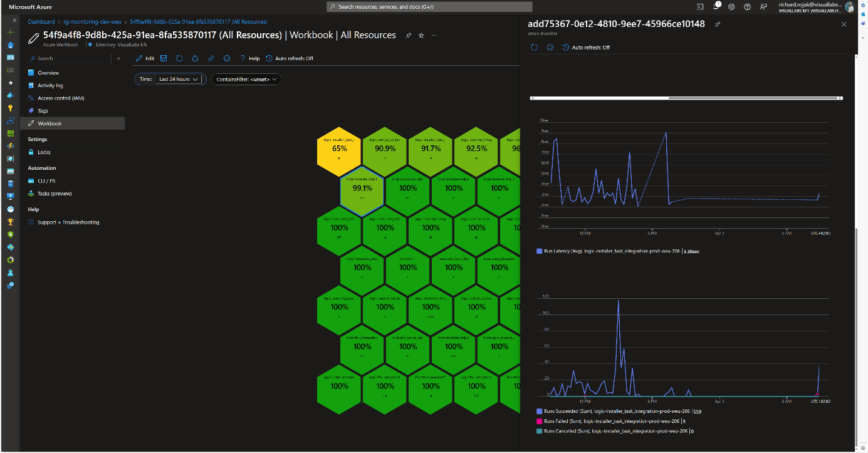Open the more options ellipsis beside title
868x453 pixels.
[434, 35]
